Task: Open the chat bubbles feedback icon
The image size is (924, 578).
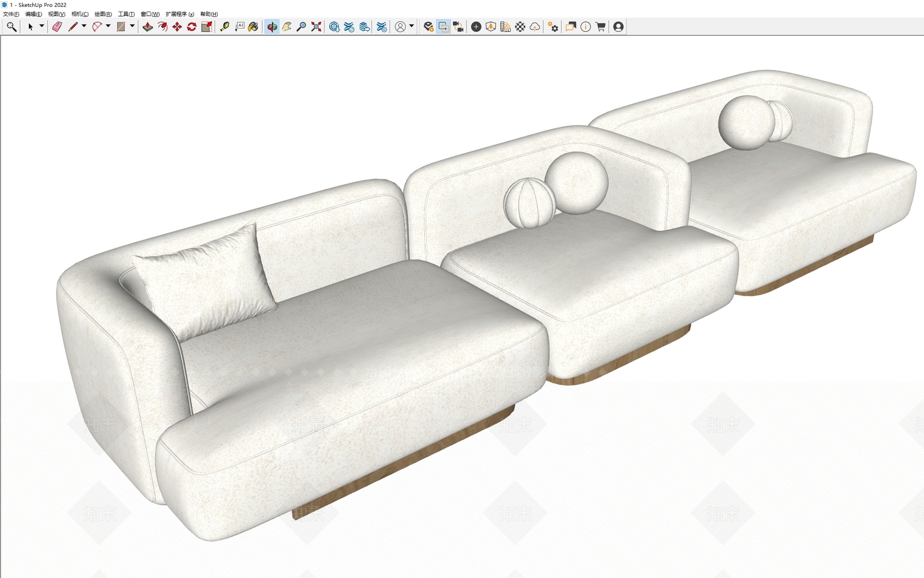Action: pos(571,27)
